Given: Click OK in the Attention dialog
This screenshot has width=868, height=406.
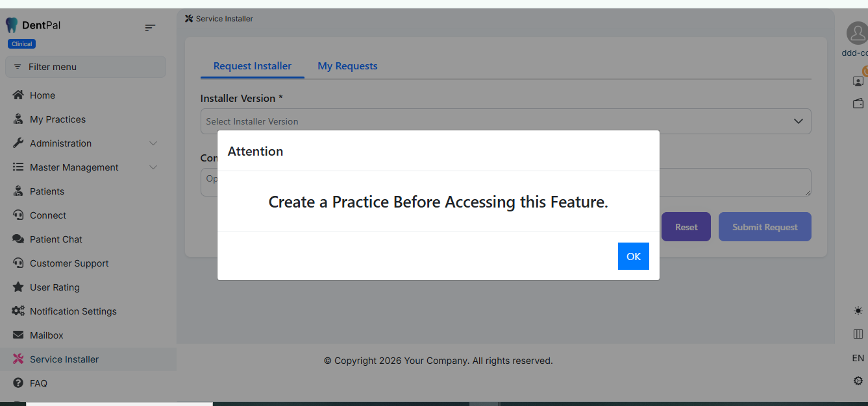Looking at the screenshot, I should 633,256.
